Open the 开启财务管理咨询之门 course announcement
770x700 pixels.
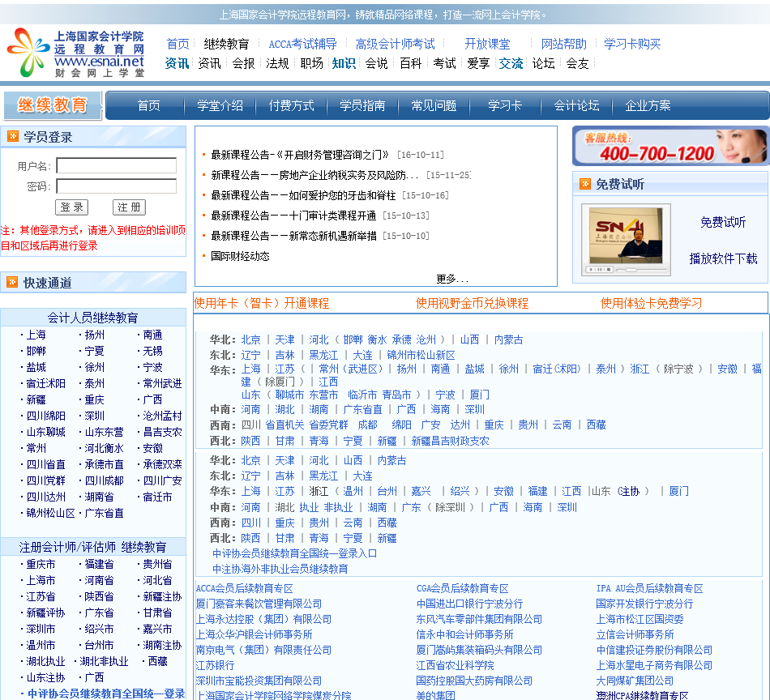coord(300,155)
